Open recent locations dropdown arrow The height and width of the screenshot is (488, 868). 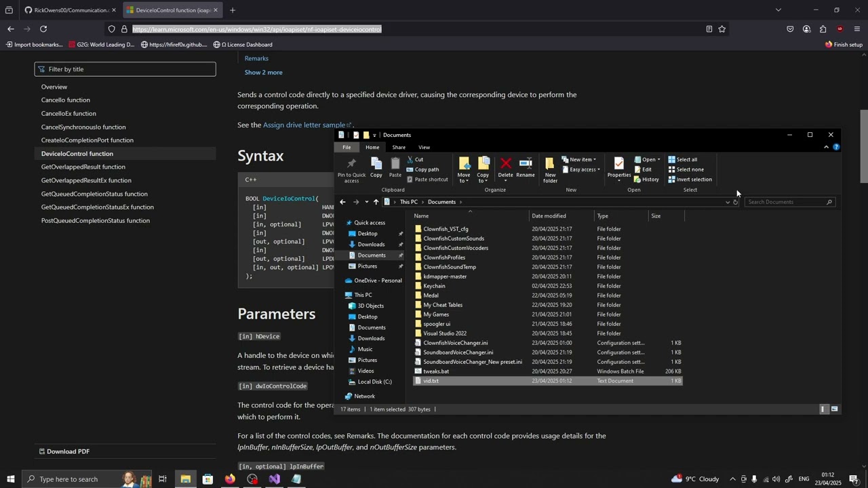coord(366,202)
